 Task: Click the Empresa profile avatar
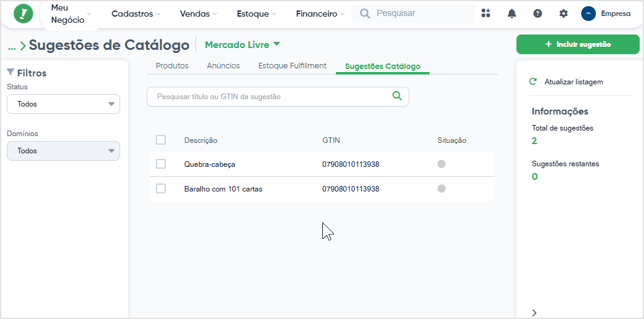click(588, 14)
